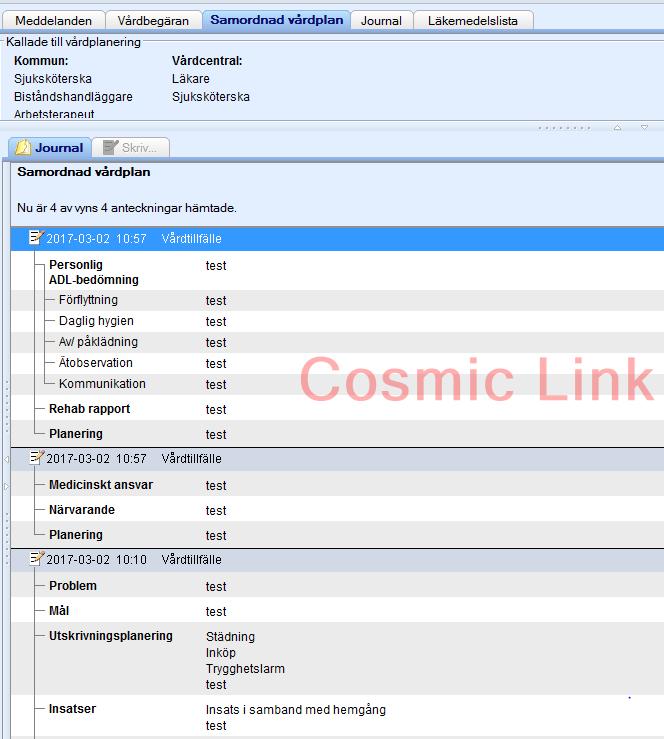Select Personlig ADL-bedömning row
Image resolution: width=664 pixels, height=739 pixels.
[x=337, y=272]
